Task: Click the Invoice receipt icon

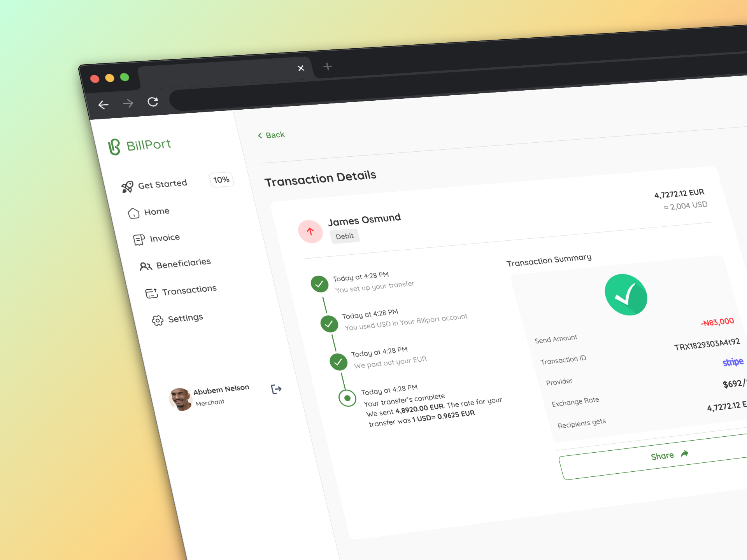Action: click(x=139, y=240)
